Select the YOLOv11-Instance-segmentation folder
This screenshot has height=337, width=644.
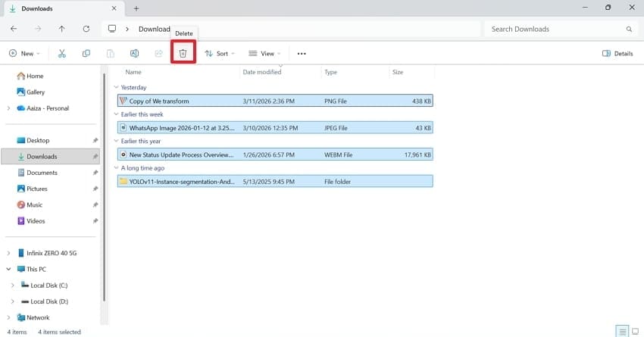click(x=275, y=182)
